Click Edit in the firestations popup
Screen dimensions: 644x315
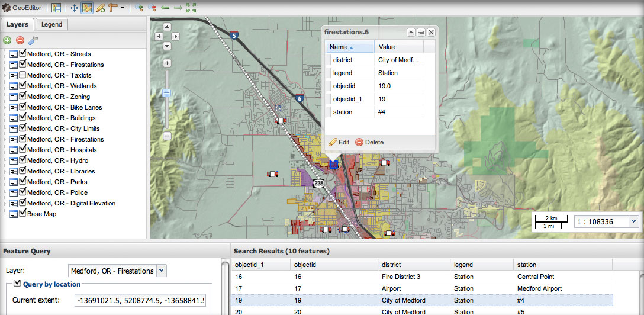pos(339,142)
